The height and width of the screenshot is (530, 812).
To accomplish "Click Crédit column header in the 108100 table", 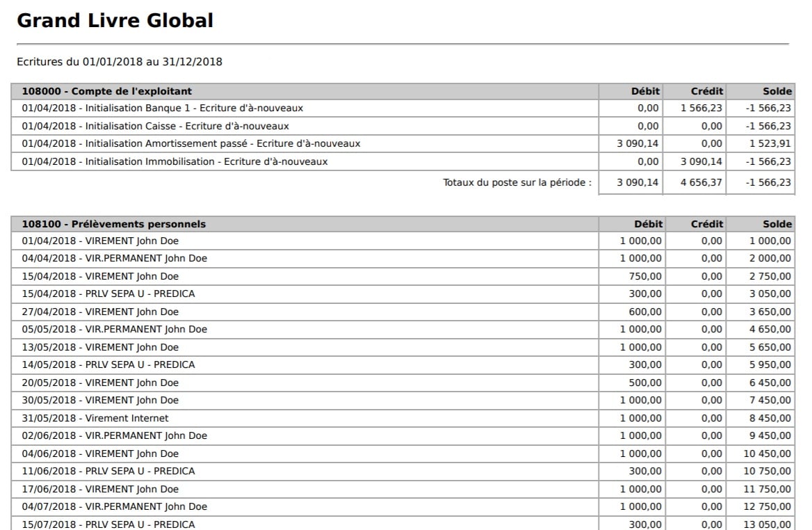I will click(707, 224).
